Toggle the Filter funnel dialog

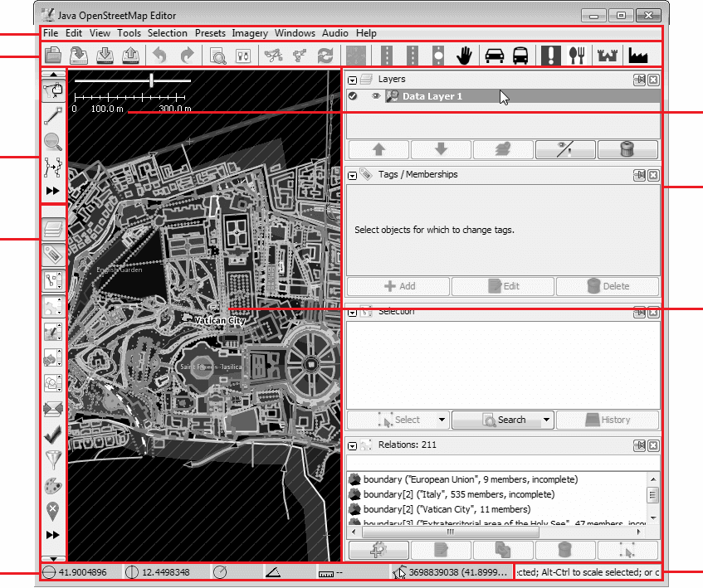[x=53, y=460]
